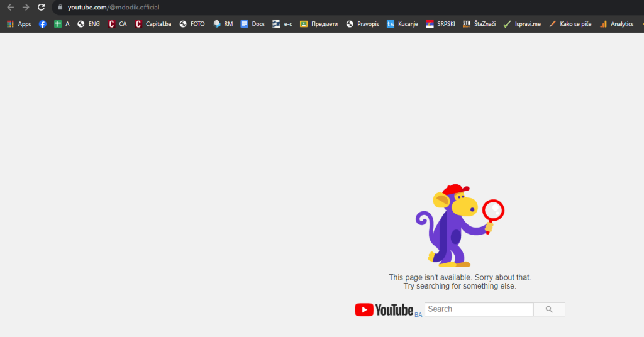Open the e-c bookmark

(x=282, y=24)
